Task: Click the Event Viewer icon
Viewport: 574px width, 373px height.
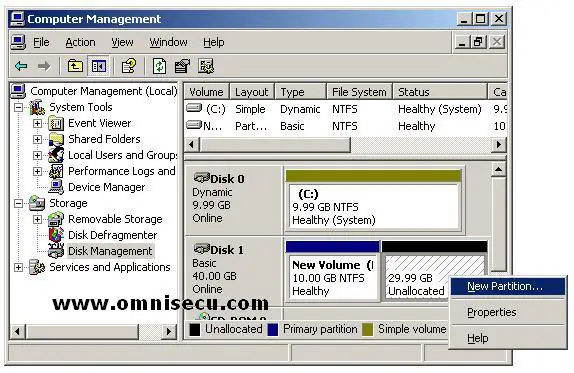Action: tap(56, 123)
